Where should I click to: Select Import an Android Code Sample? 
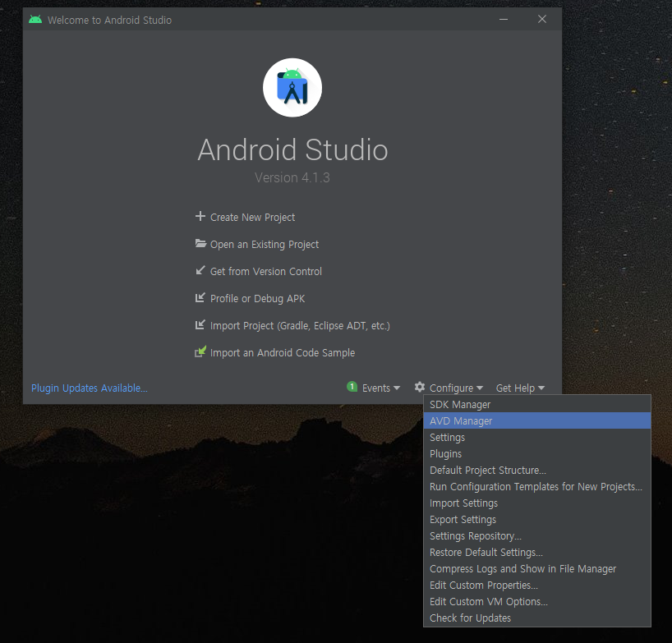click(283, 352)
